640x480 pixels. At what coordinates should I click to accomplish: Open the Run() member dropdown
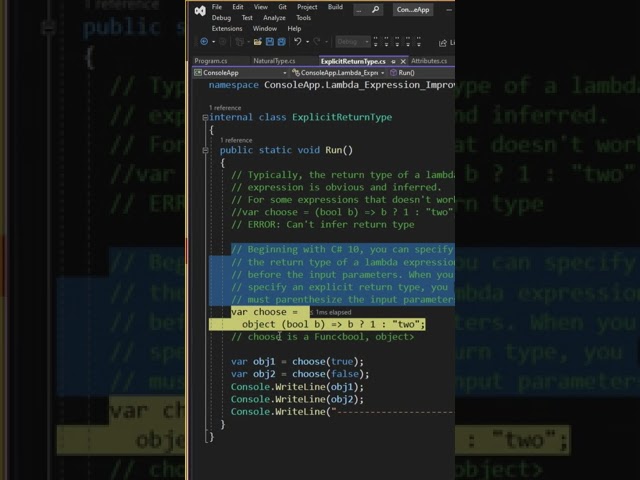421,73
